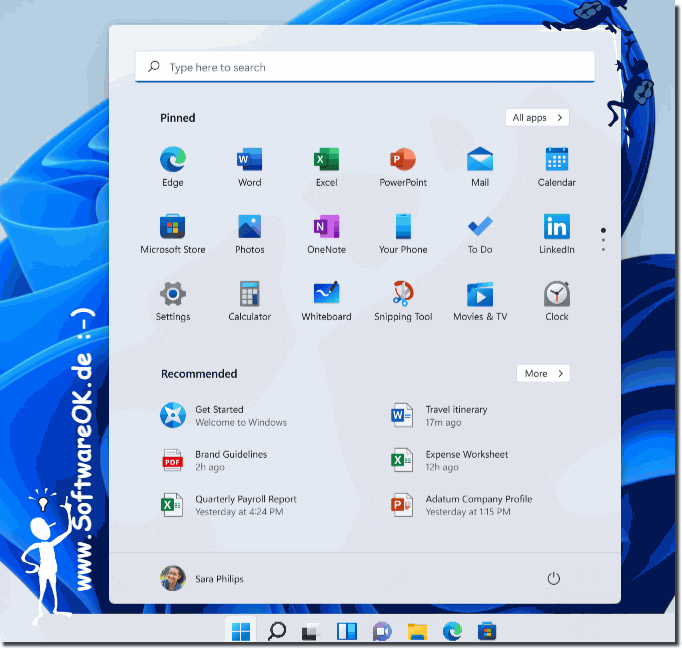Open Sara Philips account menu
This screenshot has width=682, height=649.
point(202,579)
